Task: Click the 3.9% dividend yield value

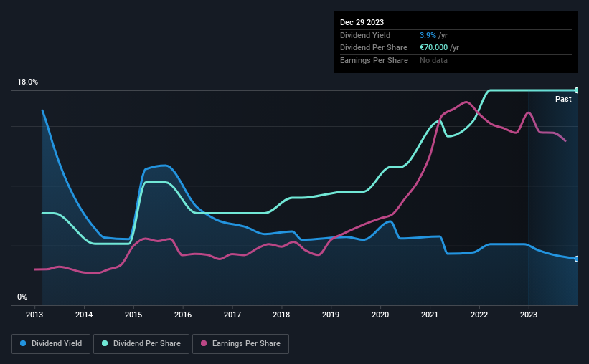Action: click(x=428, y=35)
